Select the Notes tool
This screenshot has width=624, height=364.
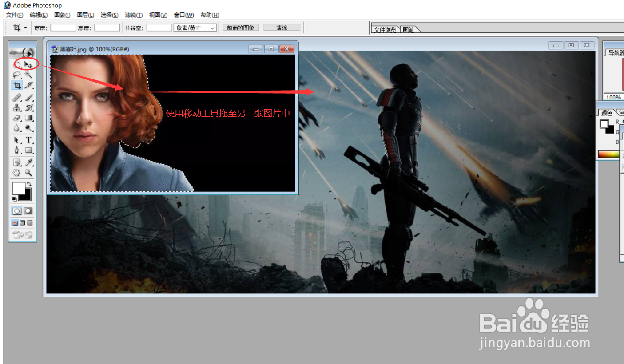coord(17,162)
